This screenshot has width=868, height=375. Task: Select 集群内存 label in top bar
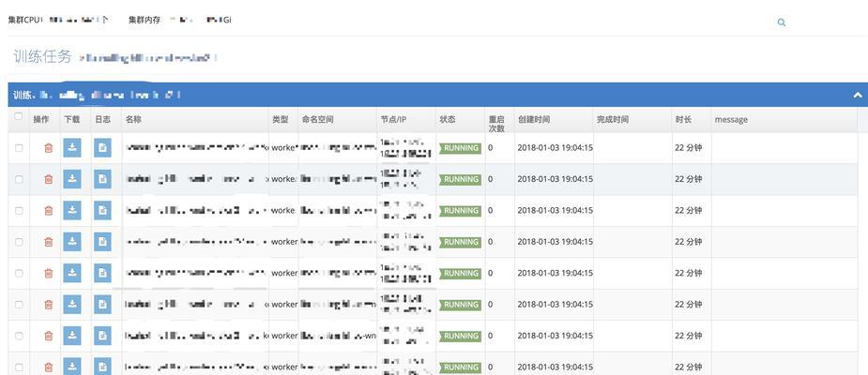coord(145,20)
